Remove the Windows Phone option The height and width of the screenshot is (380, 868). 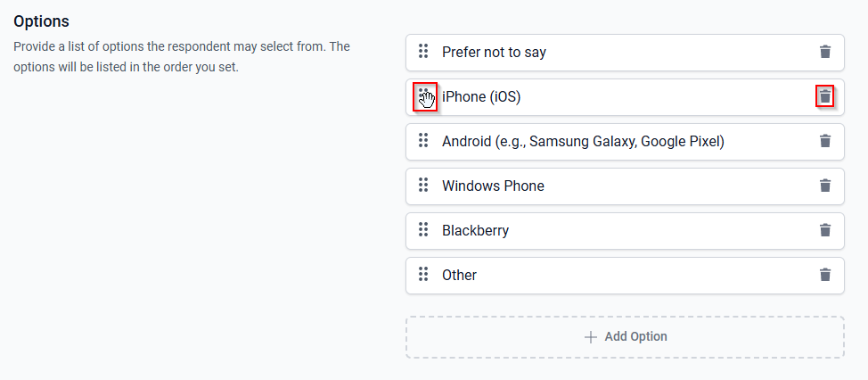pyautogui.click(x=825, y=186)
